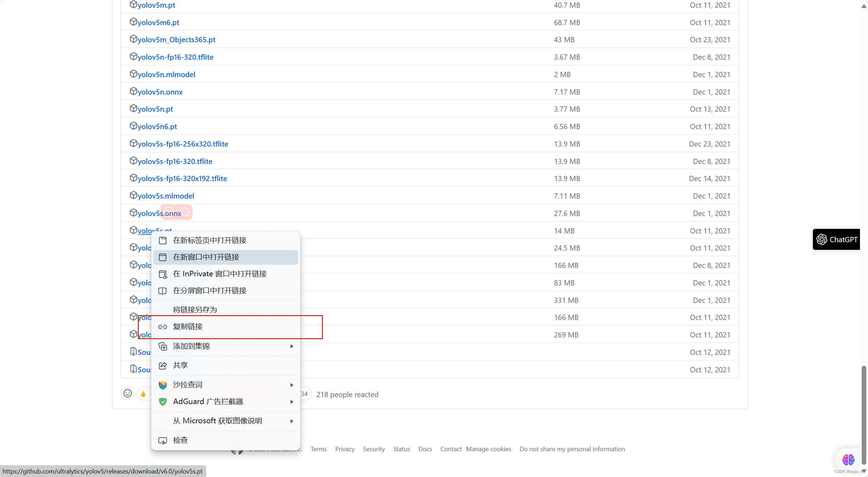Expand the 从 Microsoft 获取图像说明 submenu
Image resolution: width=868 pixels, height=477 pixels.
(292, 421)
